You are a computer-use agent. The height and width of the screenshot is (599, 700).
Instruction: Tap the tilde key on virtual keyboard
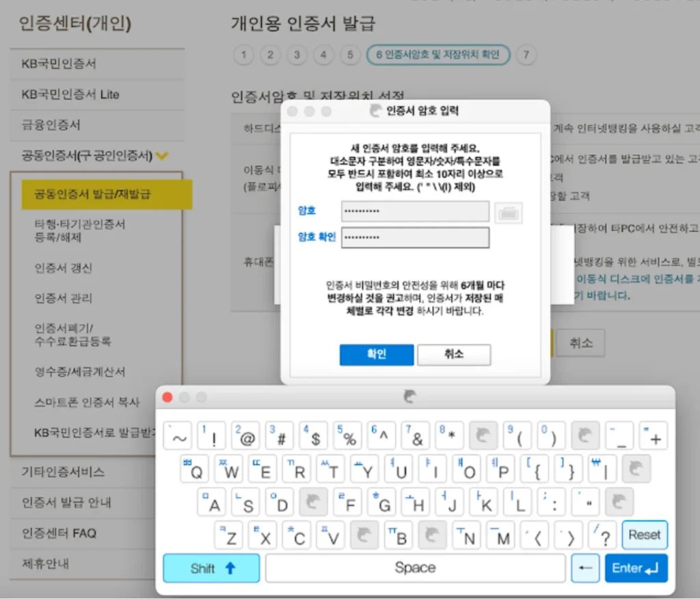pyautogui.click(x=178, y=436)
